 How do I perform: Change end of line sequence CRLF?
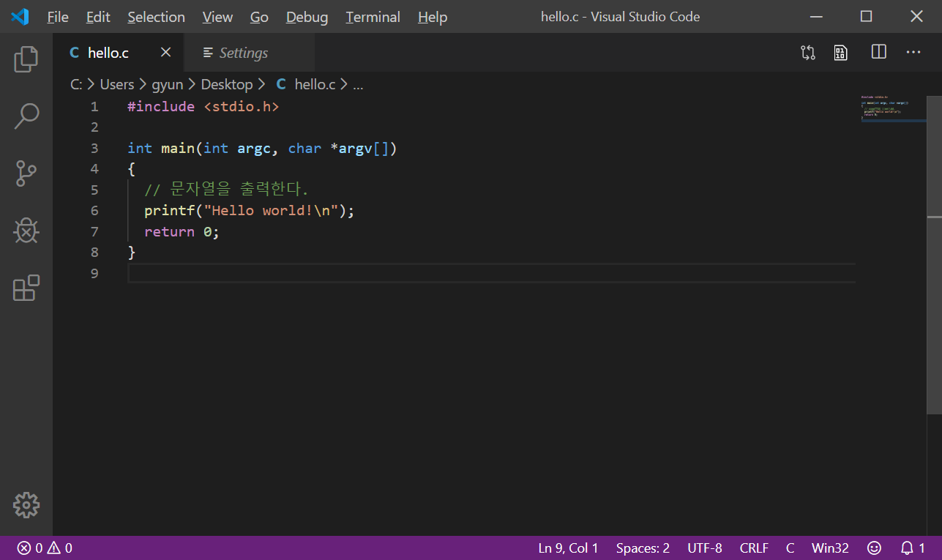(754, 548)
